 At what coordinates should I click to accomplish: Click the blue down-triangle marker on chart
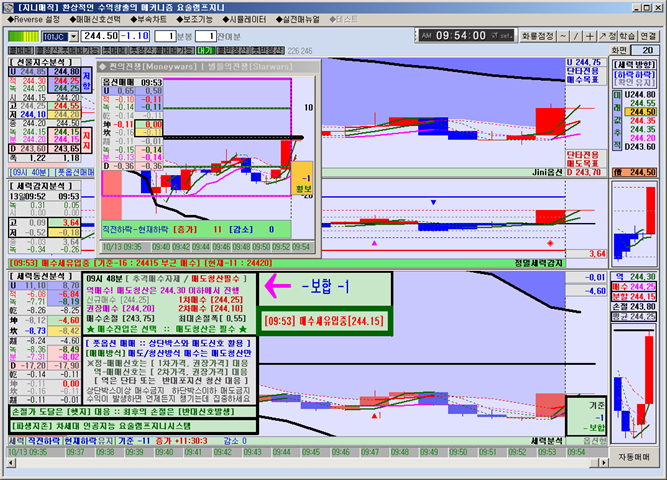(433, 203)
